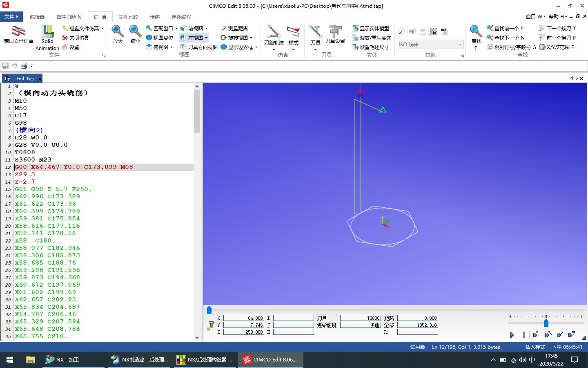
Task: Open the 窗口 W menu
Action: coord(535,16)
